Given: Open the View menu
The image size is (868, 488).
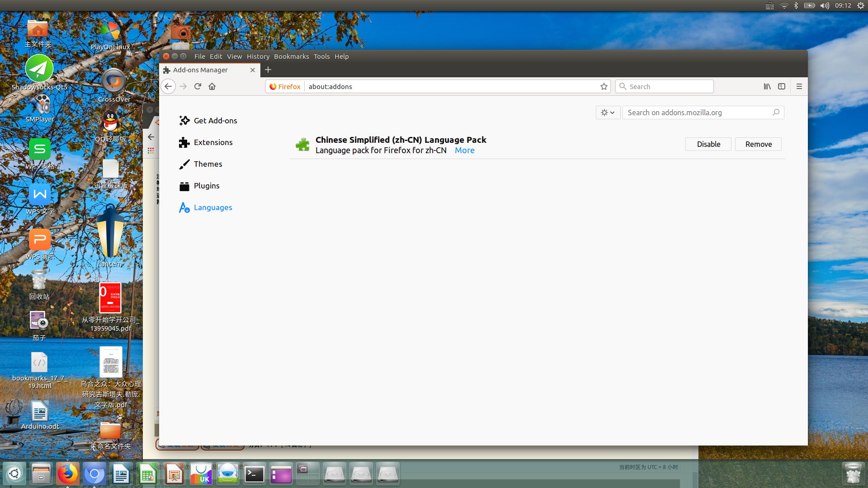Looking at the screenshot, I should point(234,56).
